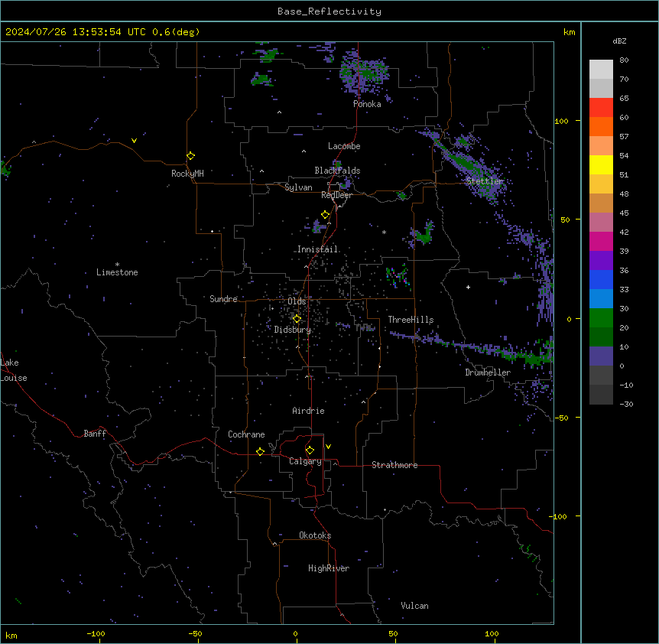Click the 48 value in dBZ legend
Viewport: 659px width, 644px height.
coord(624,194)
